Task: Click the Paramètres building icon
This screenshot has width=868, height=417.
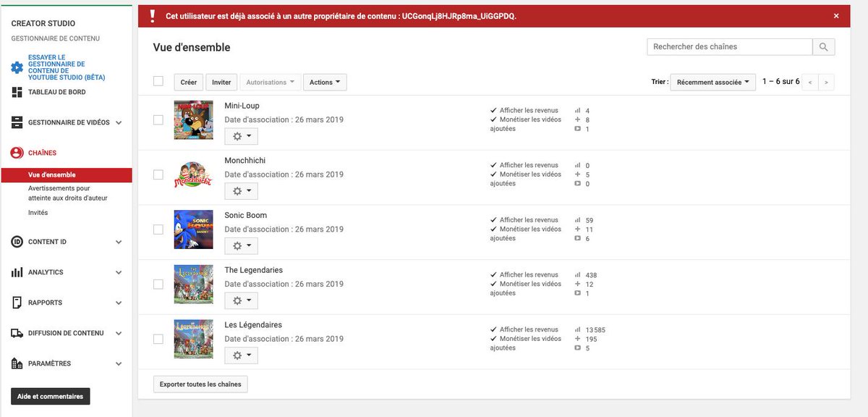Action: tap(17, 363)
